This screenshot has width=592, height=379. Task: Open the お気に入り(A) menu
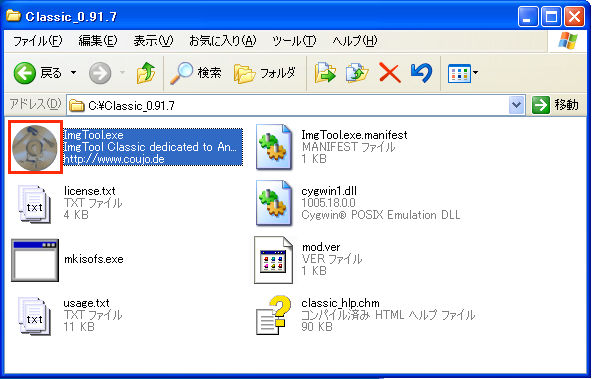(222, 41)
